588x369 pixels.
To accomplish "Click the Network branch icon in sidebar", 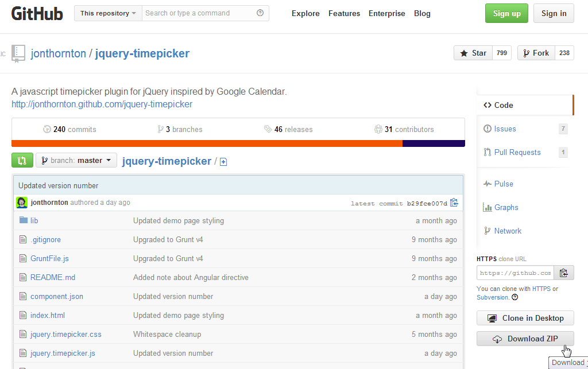I will (x=487, y=231).
